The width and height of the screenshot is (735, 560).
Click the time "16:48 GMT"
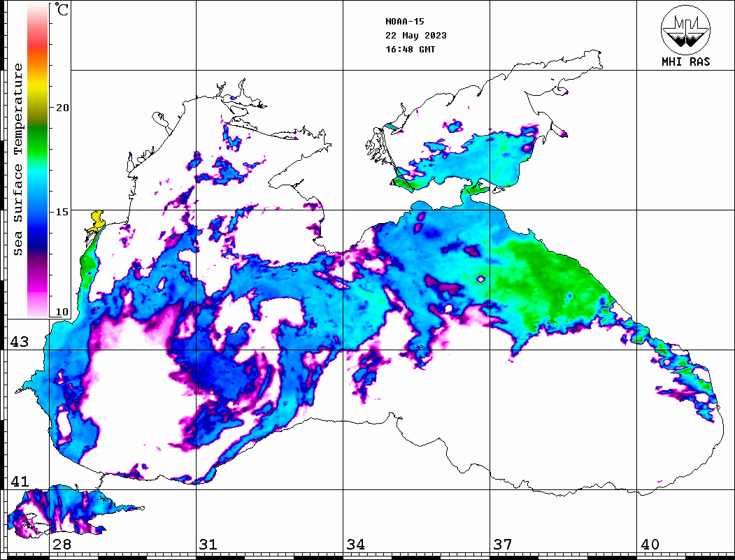[410, 49]
